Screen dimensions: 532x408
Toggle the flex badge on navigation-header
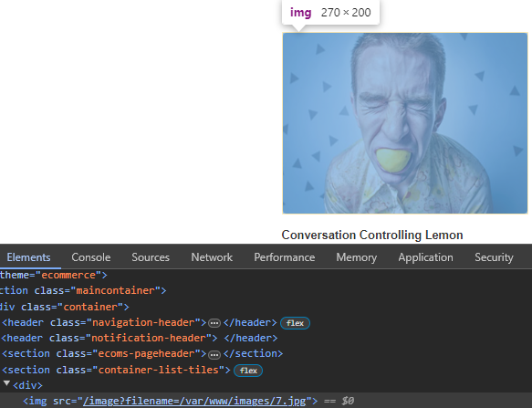click(295, 323)
